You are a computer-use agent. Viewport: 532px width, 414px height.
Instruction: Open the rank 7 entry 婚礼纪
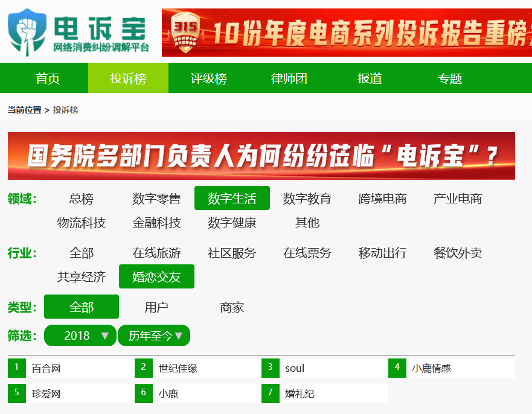point(325,393)
